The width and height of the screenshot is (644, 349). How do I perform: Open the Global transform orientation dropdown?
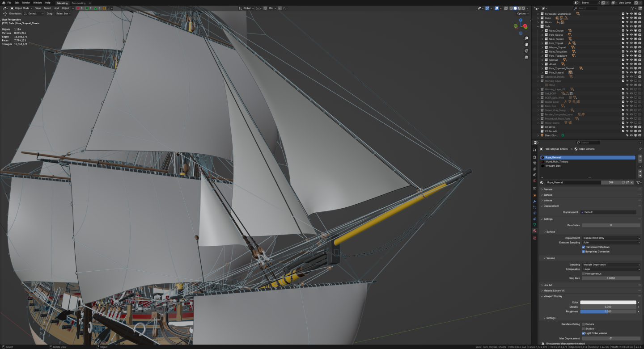(x=246, y=8)
